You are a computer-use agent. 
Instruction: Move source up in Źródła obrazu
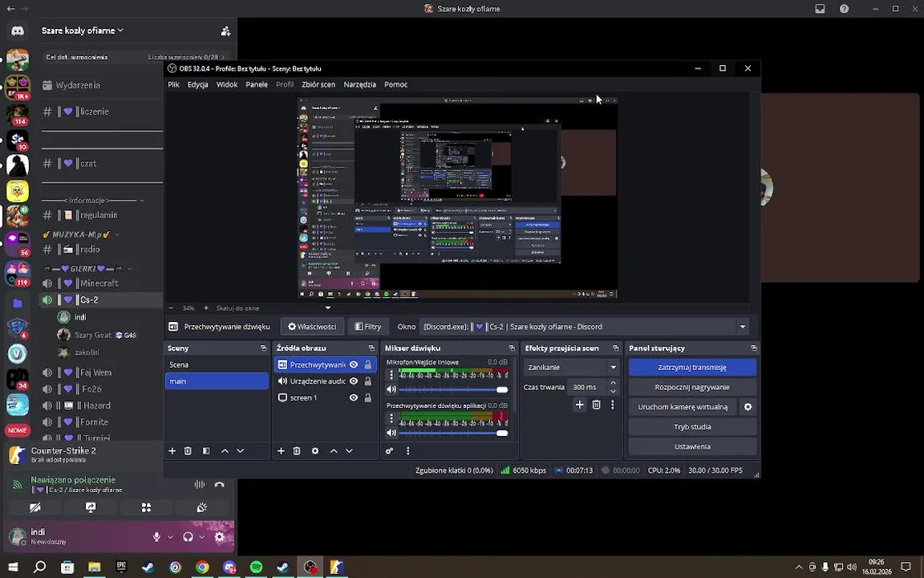click(334, 450)
